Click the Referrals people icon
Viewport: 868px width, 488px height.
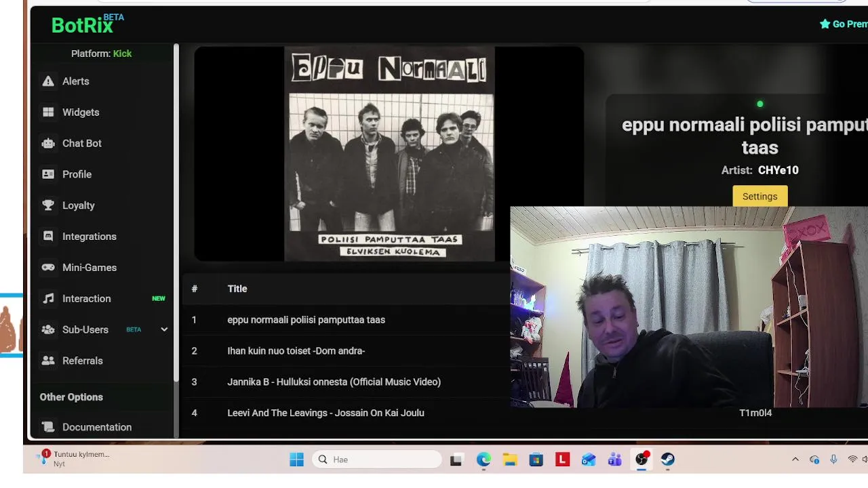[48, 361]
